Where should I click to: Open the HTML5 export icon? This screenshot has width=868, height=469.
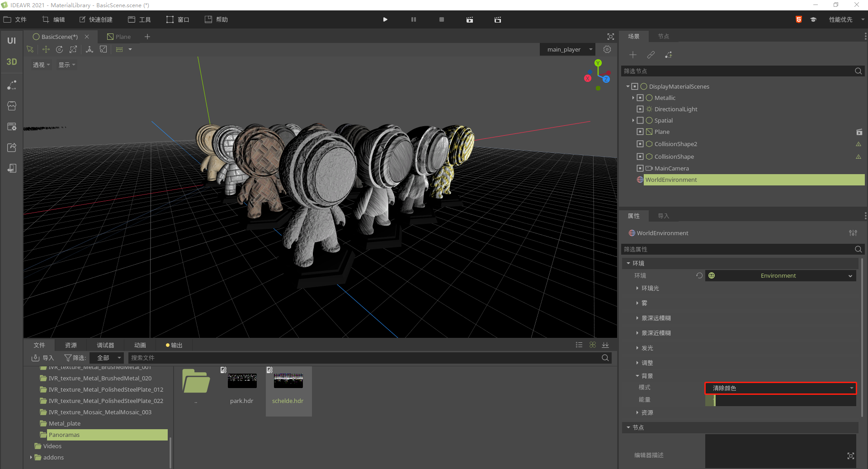tap(799, 19)
